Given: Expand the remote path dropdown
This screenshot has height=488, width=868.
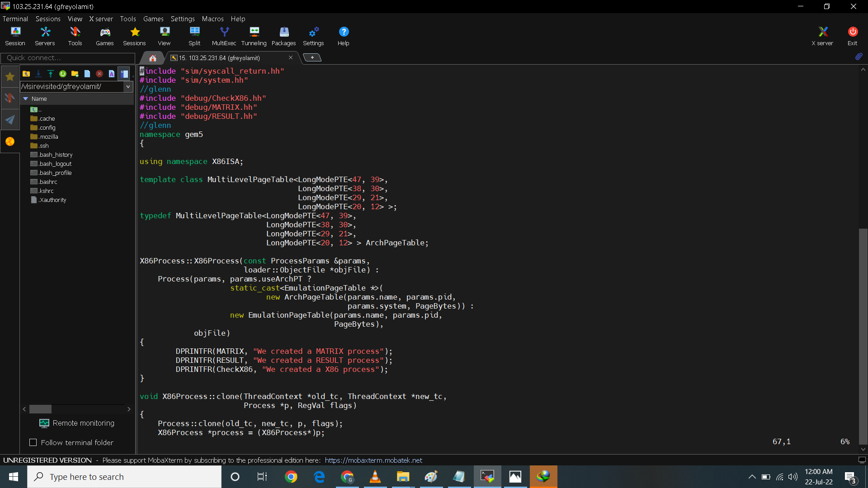Looking at the screenshot, I should [x=128, y=86].
